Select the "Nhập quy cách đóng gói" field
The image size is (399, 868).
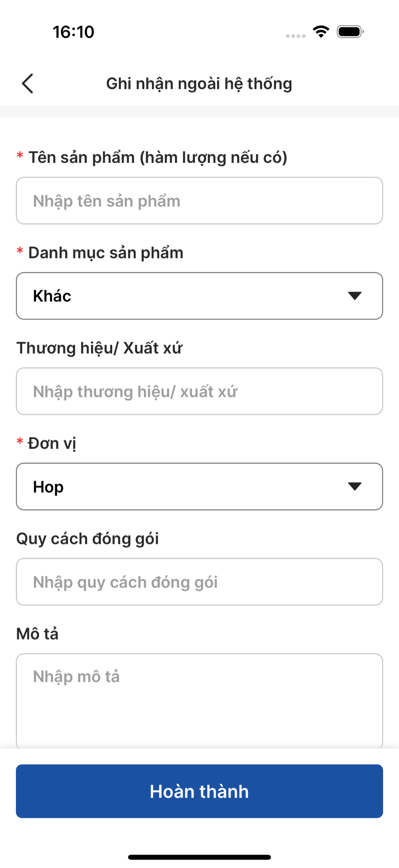pyautogui.click(x=199, y=582)
